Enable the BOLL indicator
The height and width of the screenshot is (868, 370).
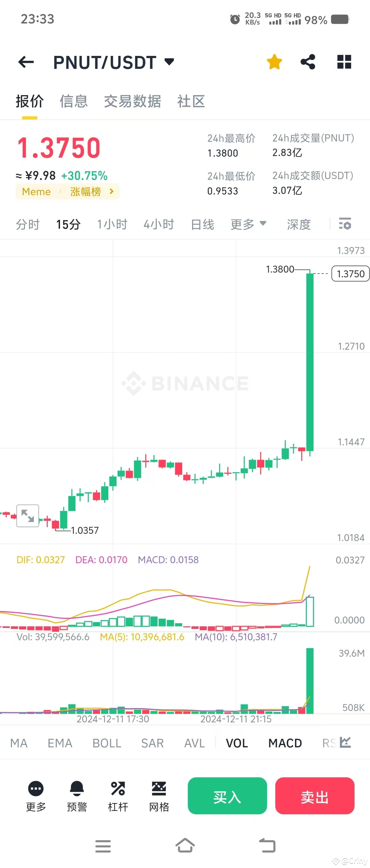106,743
